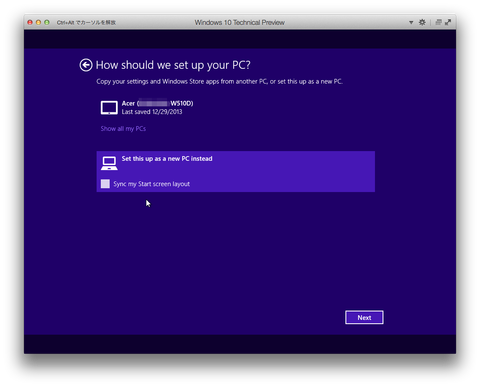480x387 pixels.
Task: Select the Acer W510D monitor icon
Action: 109,108
